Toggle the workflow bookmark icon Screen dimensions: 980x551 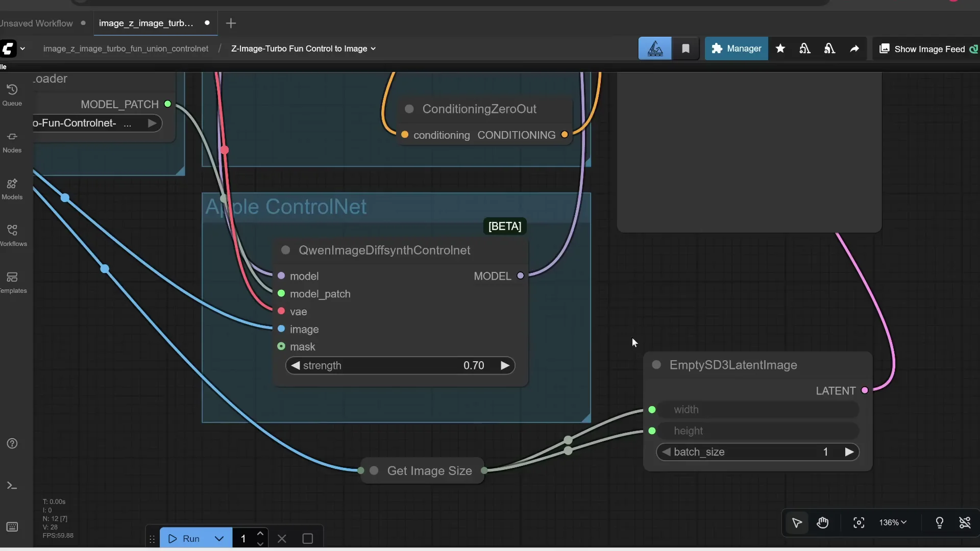(686, 48)
